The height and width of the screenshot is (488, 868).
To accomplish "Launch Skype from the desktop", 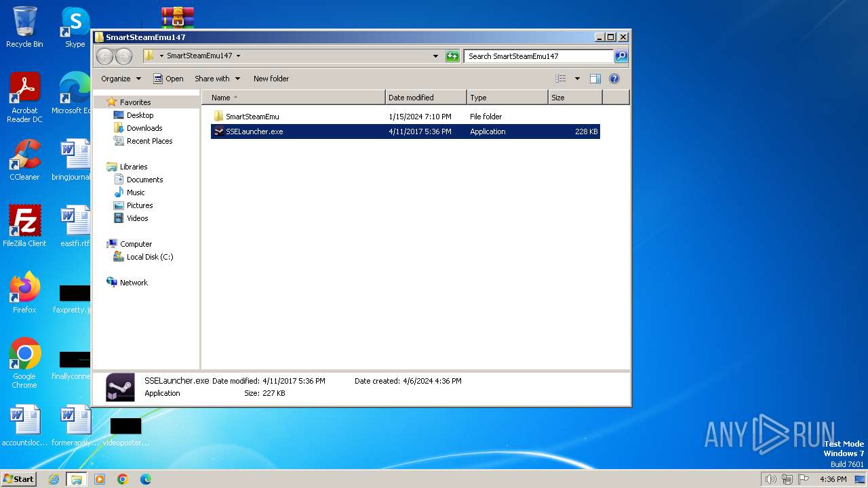I will tap(75, 27).
